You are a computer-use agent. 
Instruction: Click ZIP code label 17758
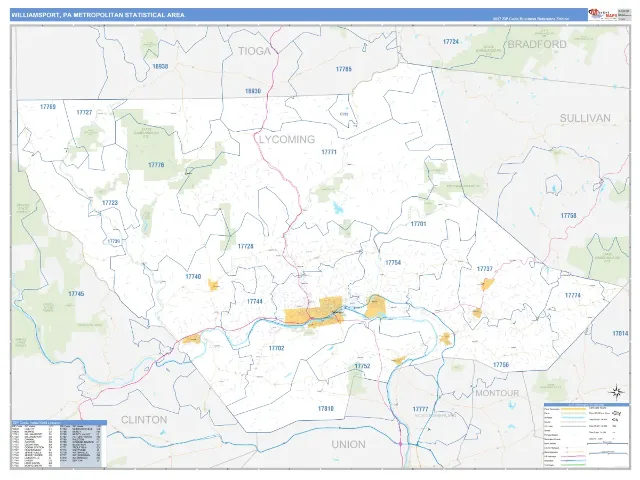(568, 216)
